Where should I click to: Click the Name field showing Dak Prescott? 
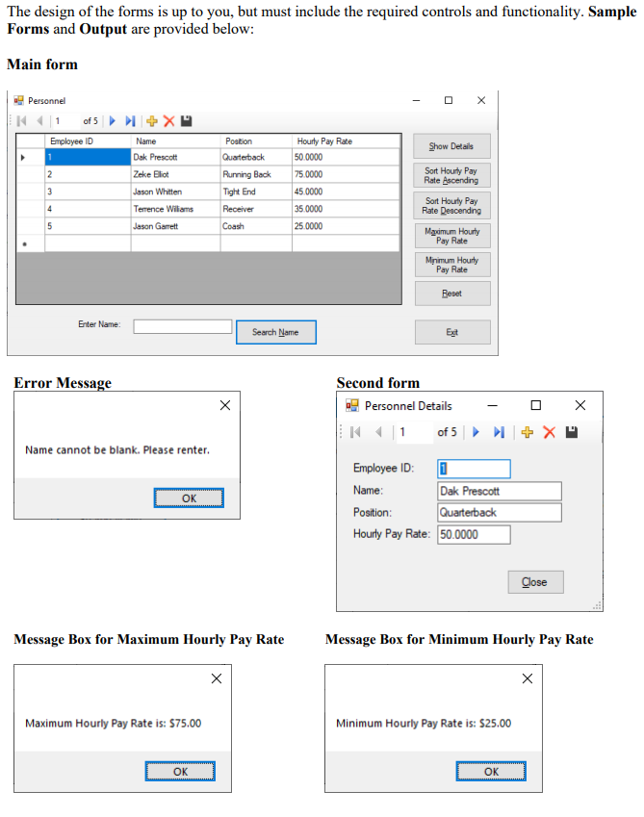coord(500,491)
